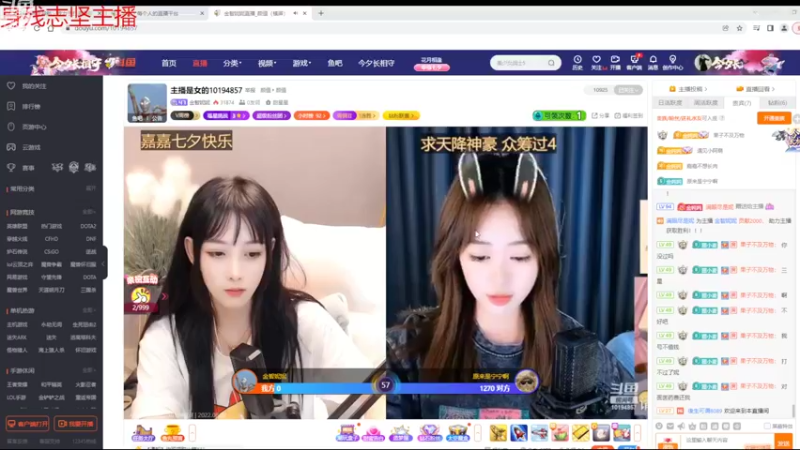Open 云游戏 in the left sidebar
Viewport: 800px width, 450px height.
tap(31, 147)
